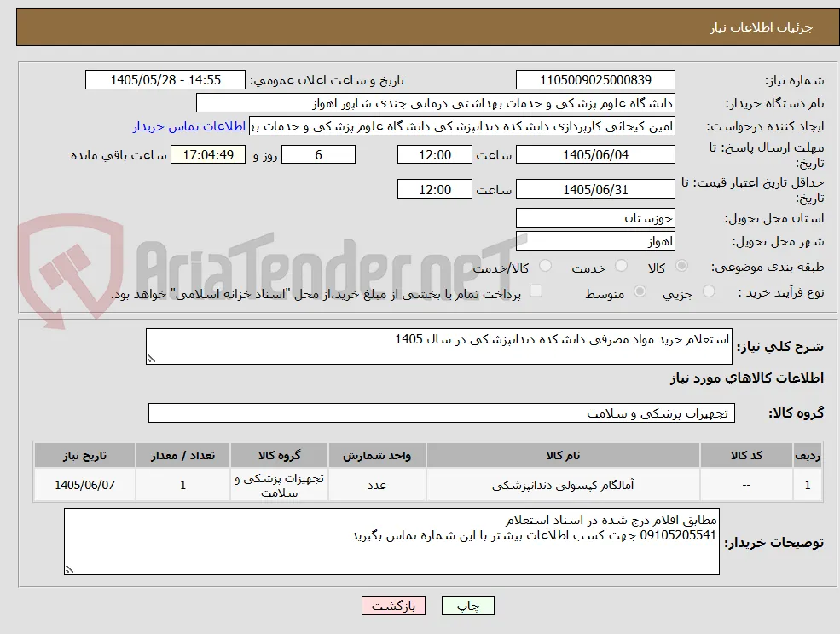Select the کالا radio button

point(682,266)
